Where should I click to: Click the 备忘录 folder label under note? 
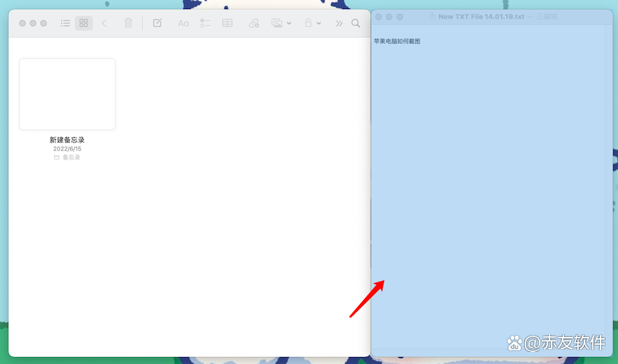click(71, 157)
